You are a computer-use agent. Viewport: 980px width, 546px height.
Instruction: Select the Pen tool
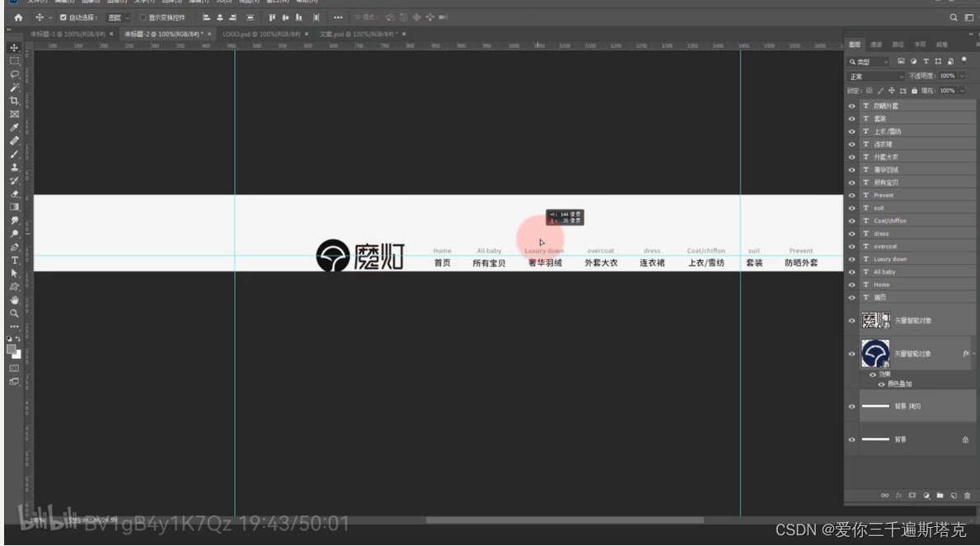14,247
